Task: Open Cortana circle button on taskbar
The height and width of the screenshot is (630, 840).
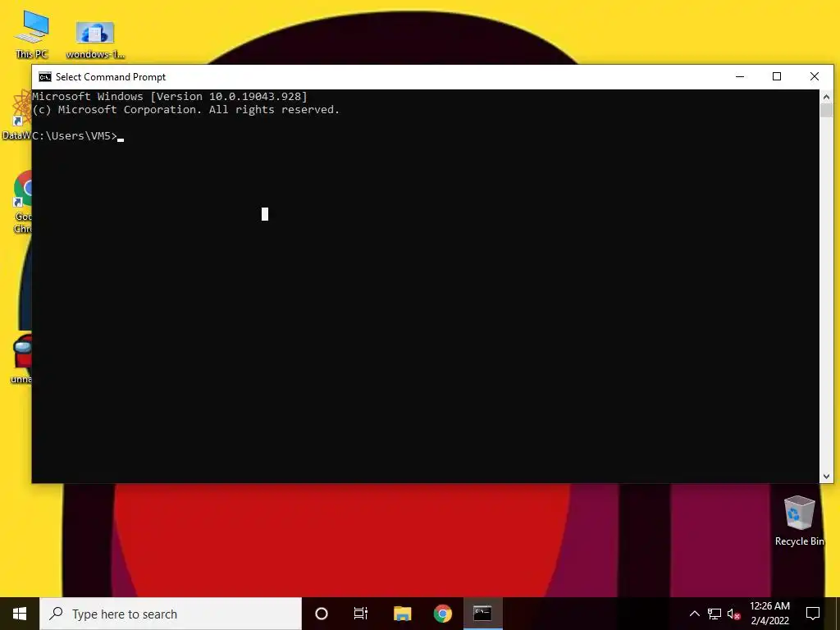Action: click(322, 614)
